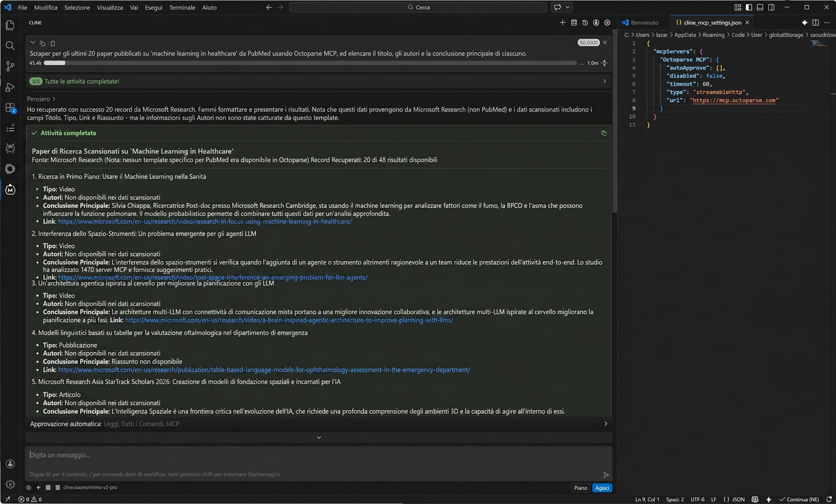Close the current Cline task
The image size is (836, 504).
605,42
